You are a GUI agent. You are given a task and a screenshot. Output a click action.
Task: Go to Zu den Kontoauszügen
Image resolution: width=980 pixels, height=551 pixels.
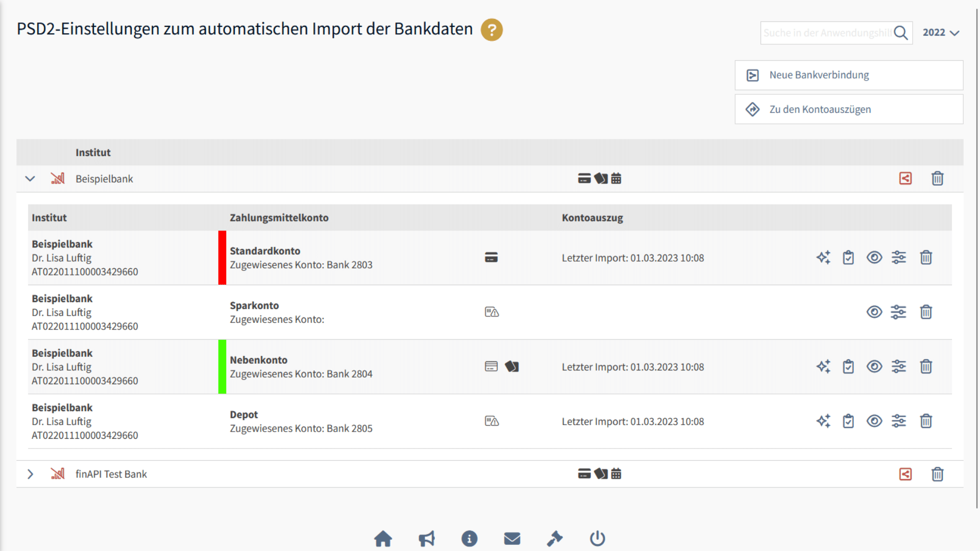click(848, 109)
